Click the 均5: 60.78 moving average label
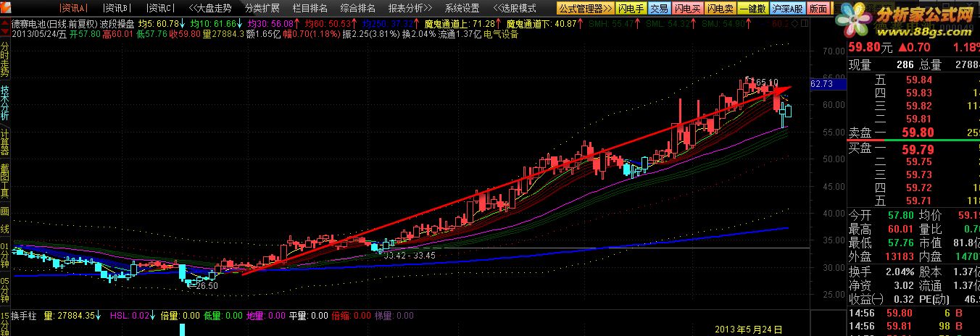 tap(160, 24)
